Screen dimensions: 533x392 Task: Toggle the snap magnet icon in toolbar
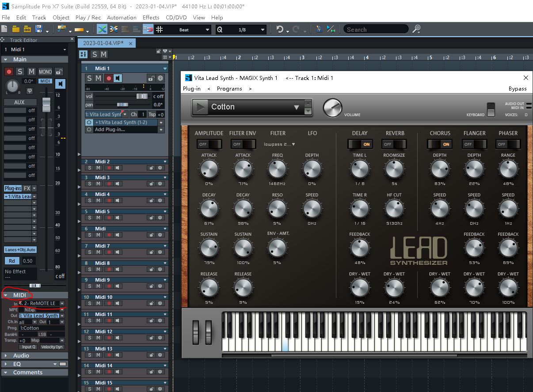[148, 29]
